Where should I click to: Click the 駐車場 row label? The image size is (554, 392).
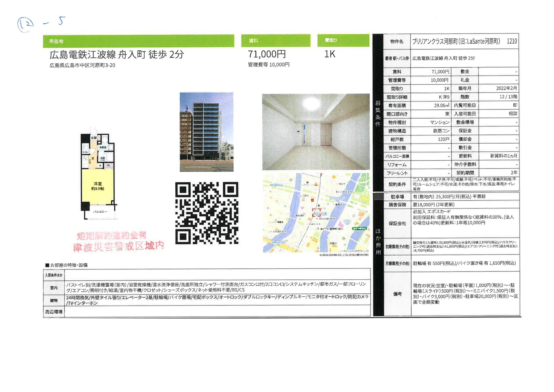[x=397, y=197]
